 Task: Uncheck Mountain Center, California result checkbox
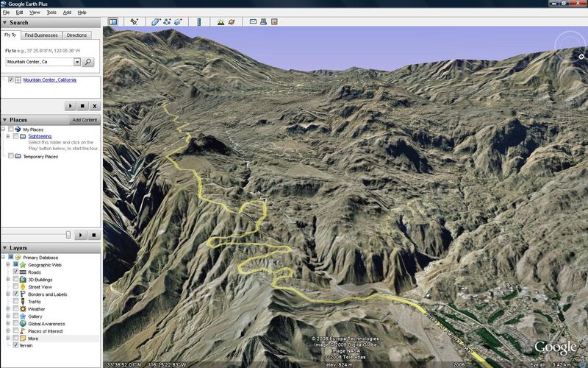pyautogui.click(x=11, y=79)
